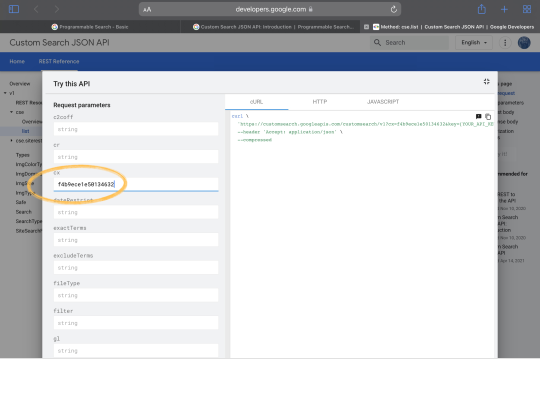540x405 pixels.
Task: Click the curl command URL text
Action: click(x=365, y=124)
